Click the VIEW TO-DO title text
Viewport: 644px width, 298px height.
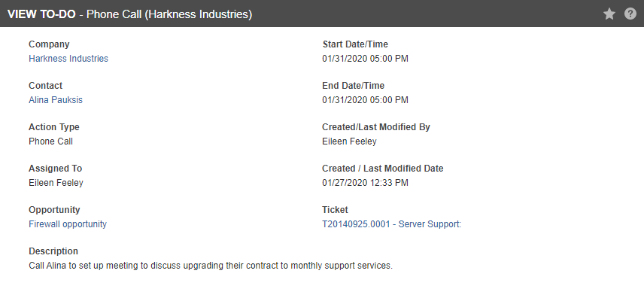41,14
